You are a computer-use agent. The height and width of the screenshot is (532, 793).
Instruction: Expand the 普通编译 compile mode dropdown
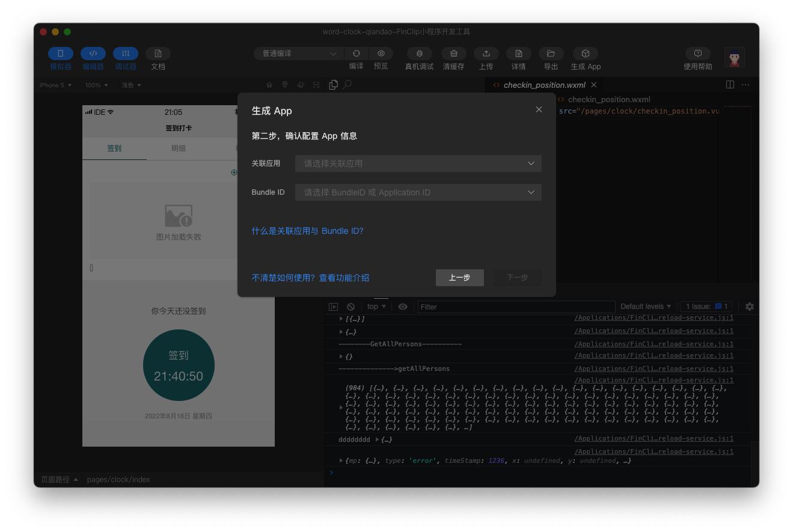[298, 54]
